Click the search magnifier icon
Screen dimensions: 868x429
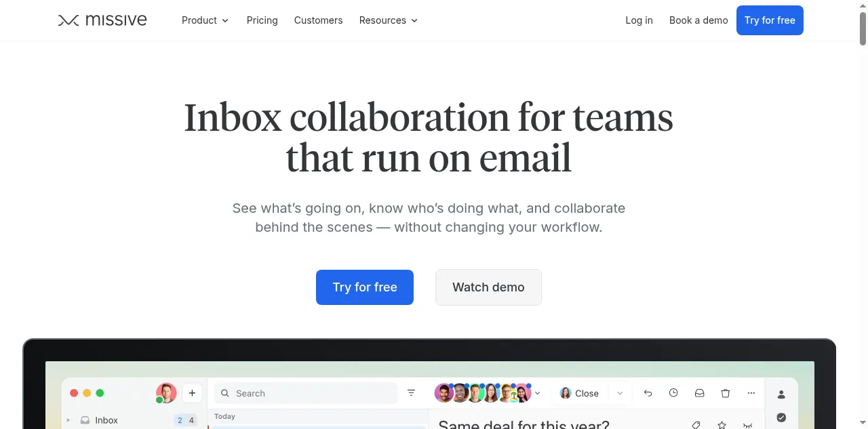point(225,393)
